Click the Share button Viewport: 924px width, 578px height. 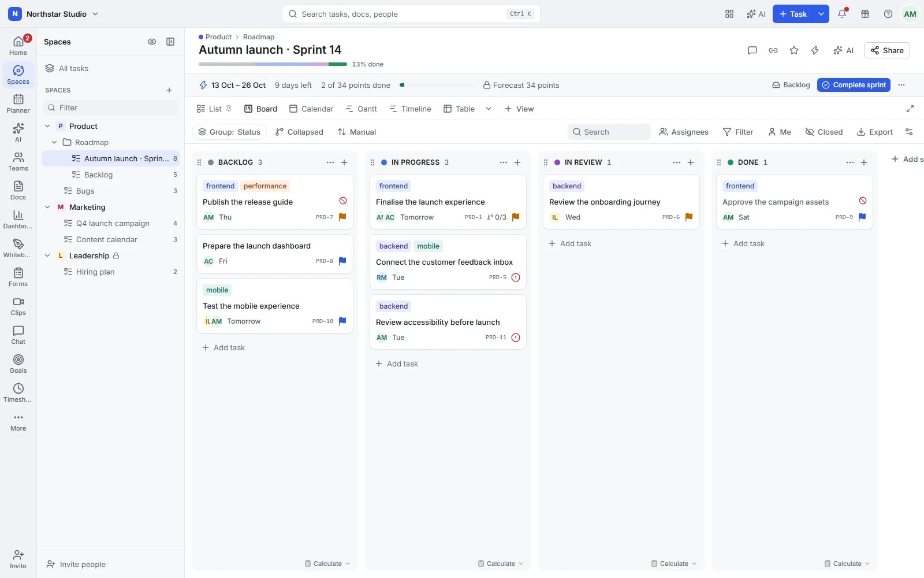pos(887,50)
